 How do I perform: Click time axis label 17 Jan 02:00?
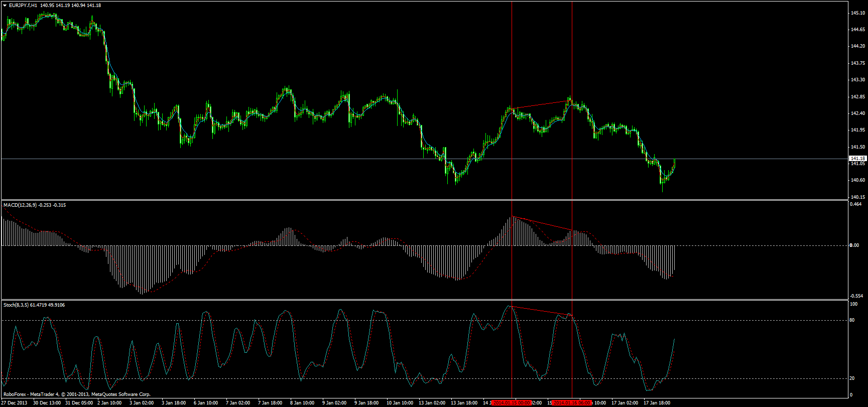pos(625,403)
